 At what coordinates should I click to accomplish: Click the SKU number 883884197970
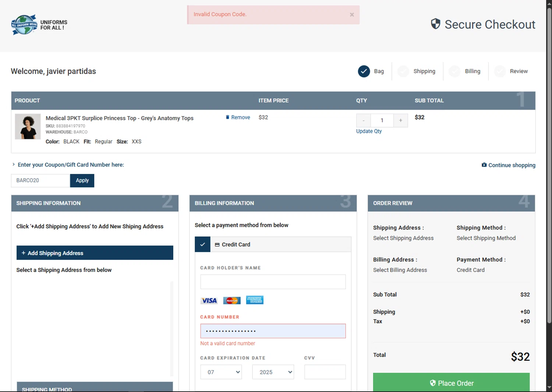point(70,126)
